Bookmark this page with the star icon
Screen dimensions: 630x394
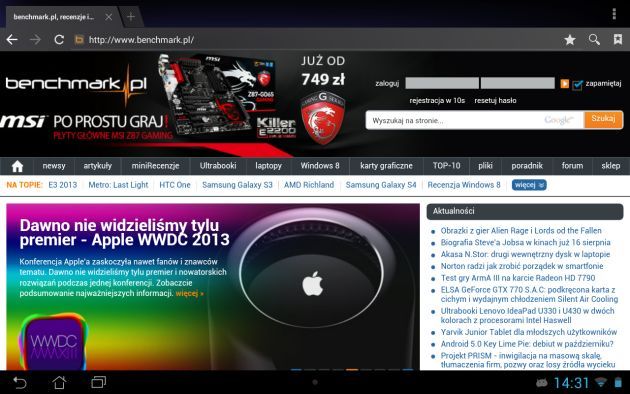570,39
